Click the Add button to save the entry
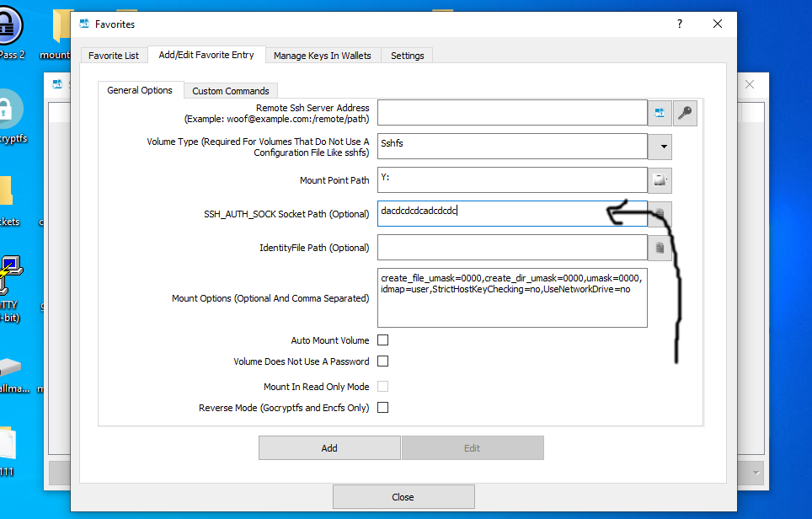 (329, 447)
